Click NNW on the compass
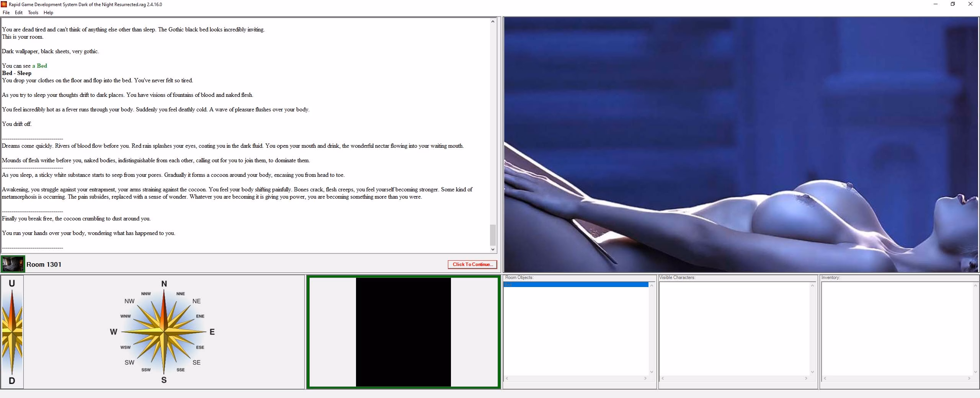Screen dimensions: 980x398 [146, 294]
